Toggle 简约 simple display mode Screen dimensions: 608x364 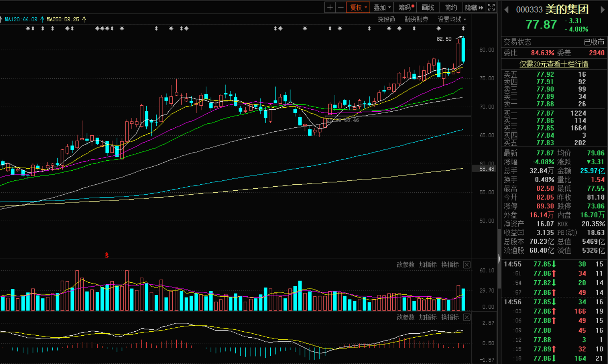(451, 7)
